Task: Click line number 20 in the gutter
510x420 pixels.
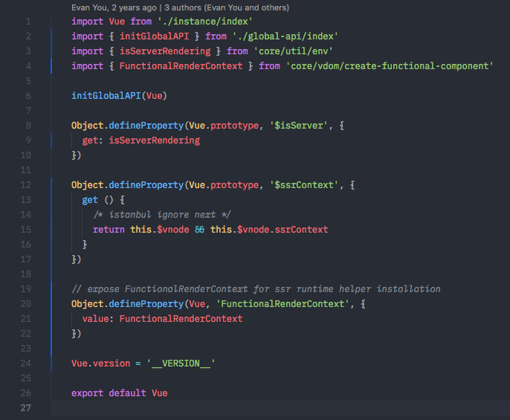Action: [26, 304]
